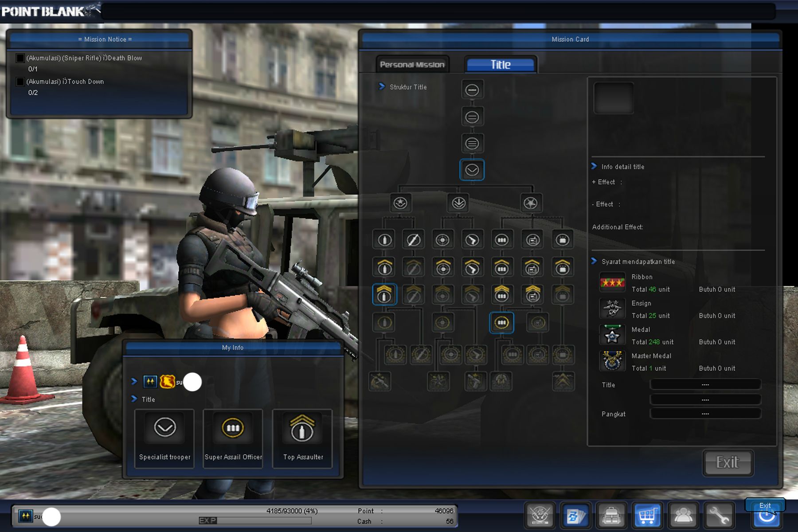
Task: Select the star-over-chevron branch title node
Action: click(400, 203)
